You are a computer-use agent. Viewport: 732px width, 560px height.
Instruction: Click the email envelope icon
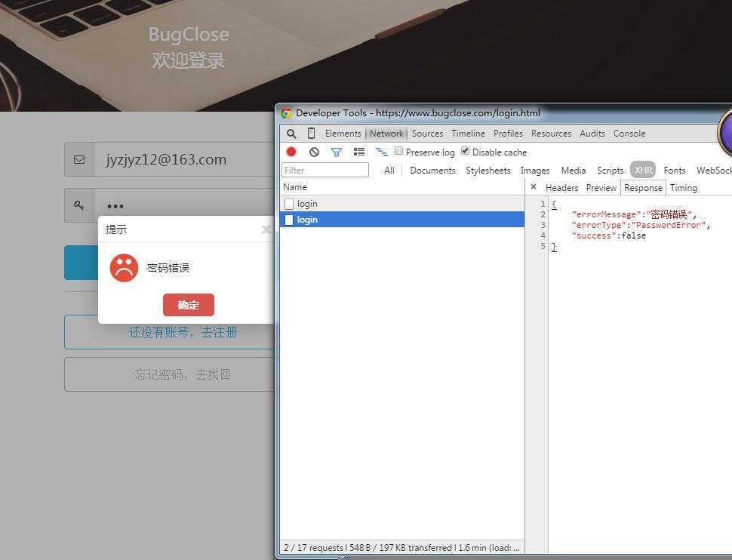click(x=79, y=159)
